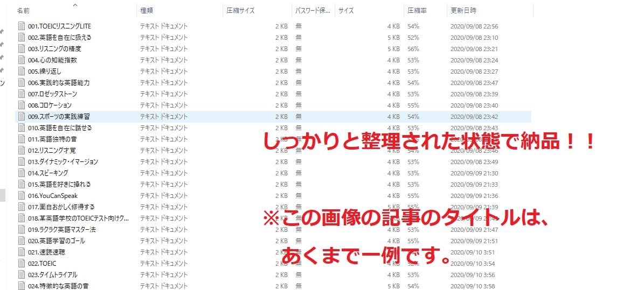Click the file icon of 020.英語学習のゴール
Screen dimensions: 644x290
[x=22, y=241]
